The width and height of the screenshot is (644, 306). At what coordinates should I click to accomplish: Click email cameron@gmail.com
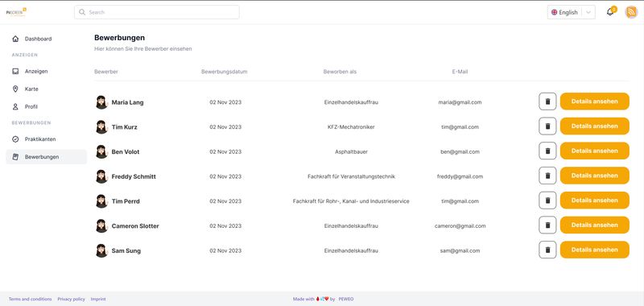coord(460,226)
